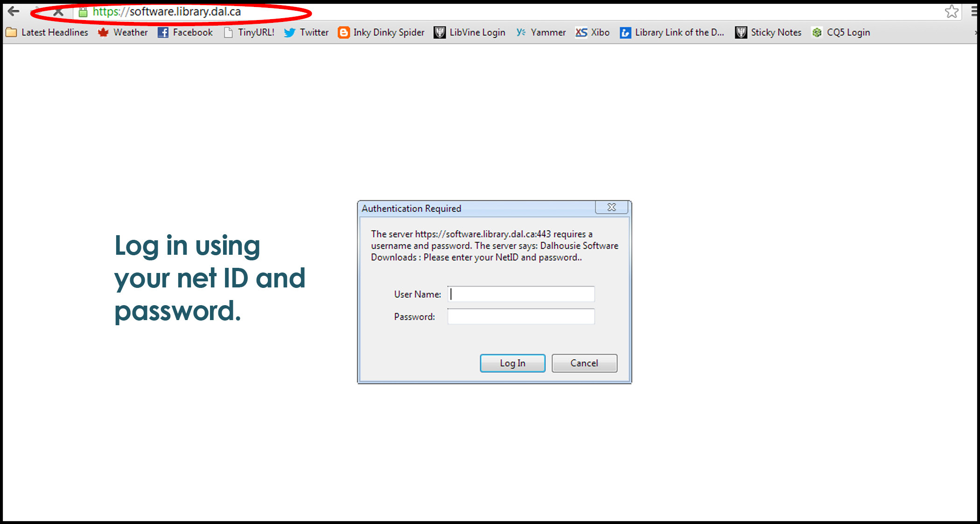
Task: Click the Sticky Notes bookmark icon
Action: (x=742, y=32)
